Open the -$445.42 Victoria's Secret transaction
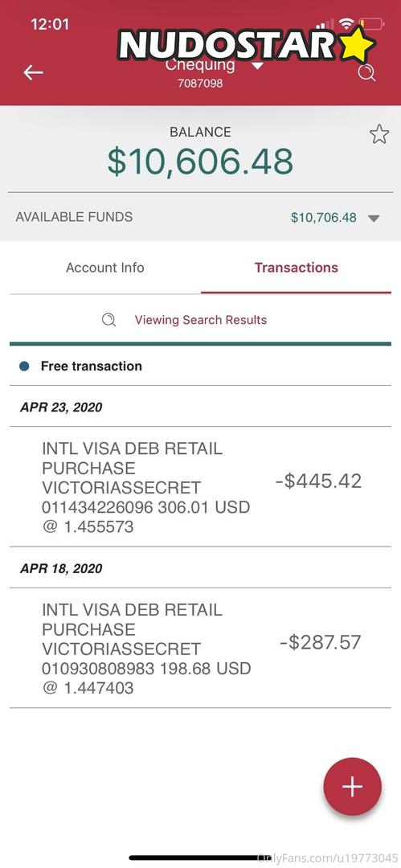 pyautogui.click(x=201, y=486)
